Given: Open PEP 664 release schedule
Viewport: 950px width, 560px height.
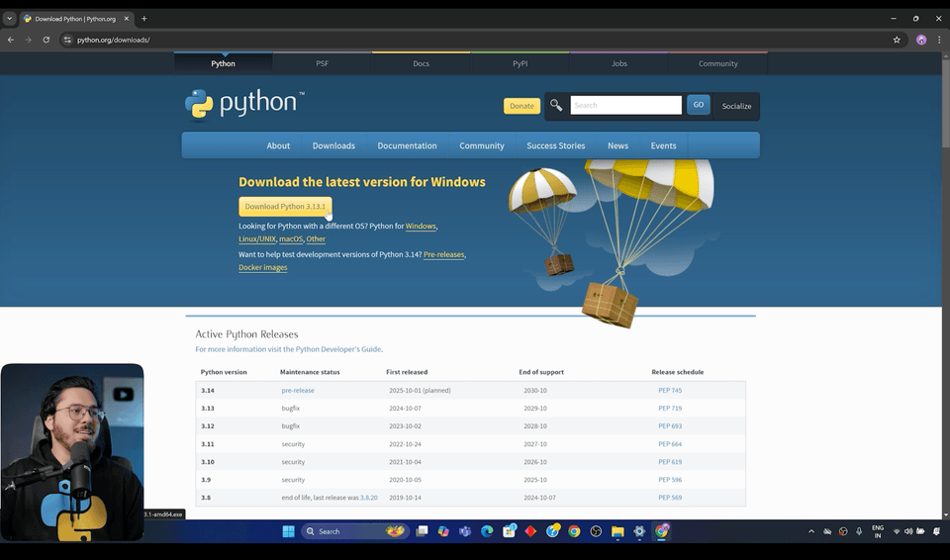Looking at the screenshot, I should click(670, 443).
